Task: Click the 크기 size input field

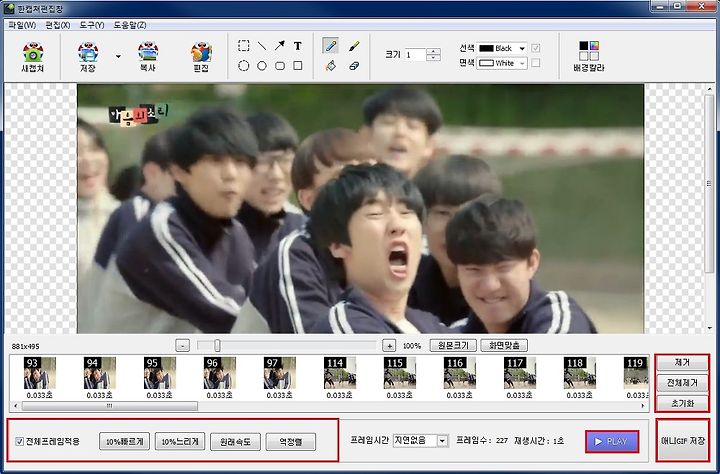Action: [x=415, y=55]
